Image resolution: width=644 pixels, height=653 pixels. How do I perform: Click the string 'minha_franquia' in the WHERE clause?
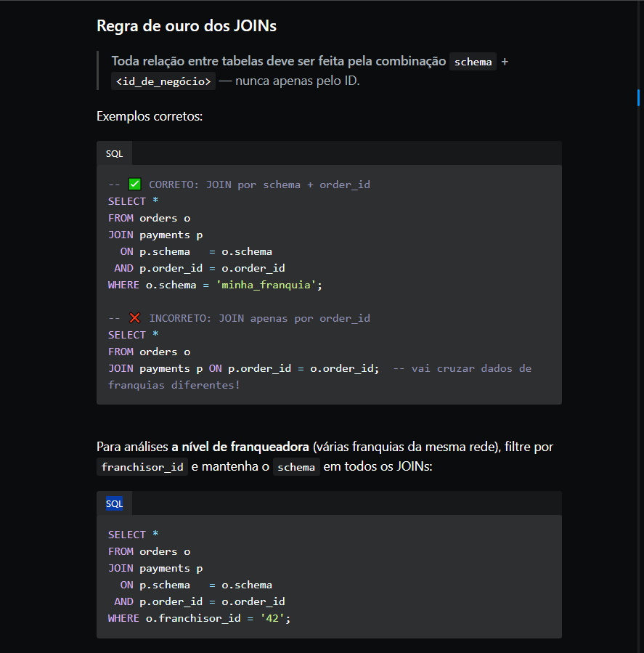(x=266, y=285)
